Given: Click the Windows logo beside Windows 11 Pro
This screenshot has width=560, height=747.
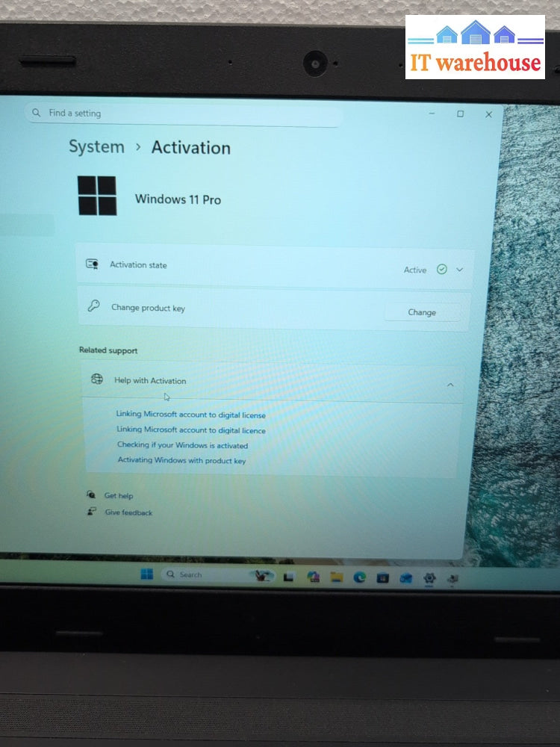Looking at the screenshot, I should pyautogui.click(x=97, y=195).
